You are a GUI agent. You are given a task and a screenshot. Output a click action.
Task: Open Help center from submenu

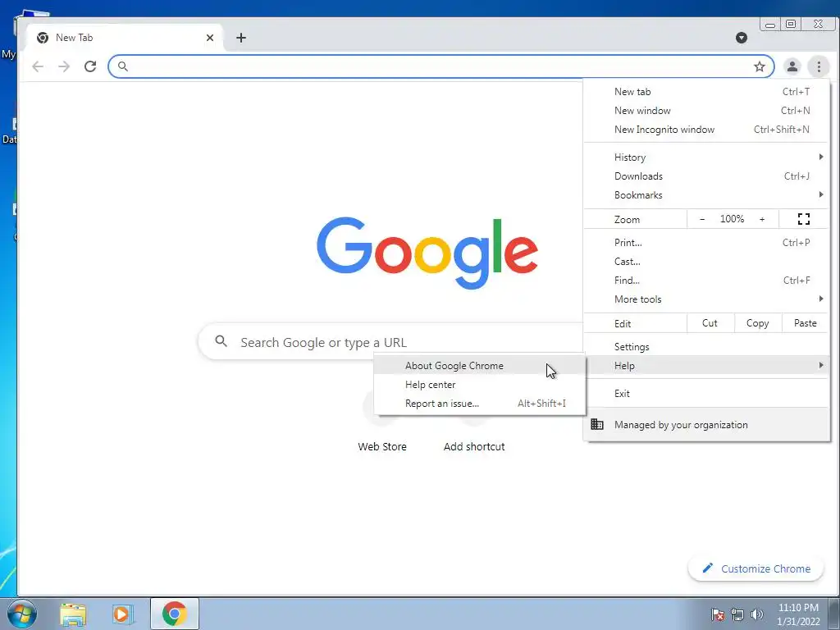(479, 385)
